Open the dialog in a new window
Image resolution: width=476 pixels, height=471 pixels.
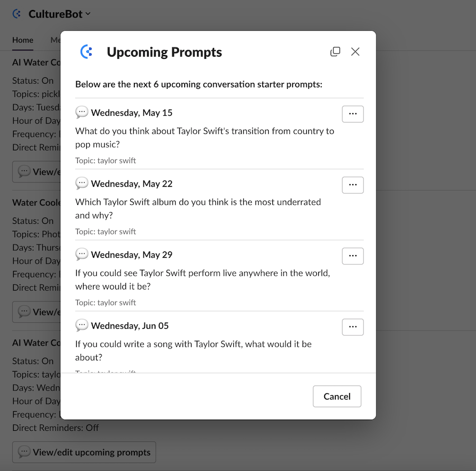coord(335,52)
